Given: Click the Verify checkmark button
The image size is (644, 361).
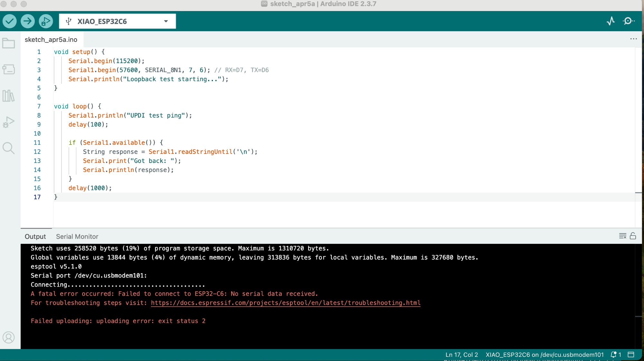Looking at the screenshot, I should pyautogui.click(x=10, y=21).
